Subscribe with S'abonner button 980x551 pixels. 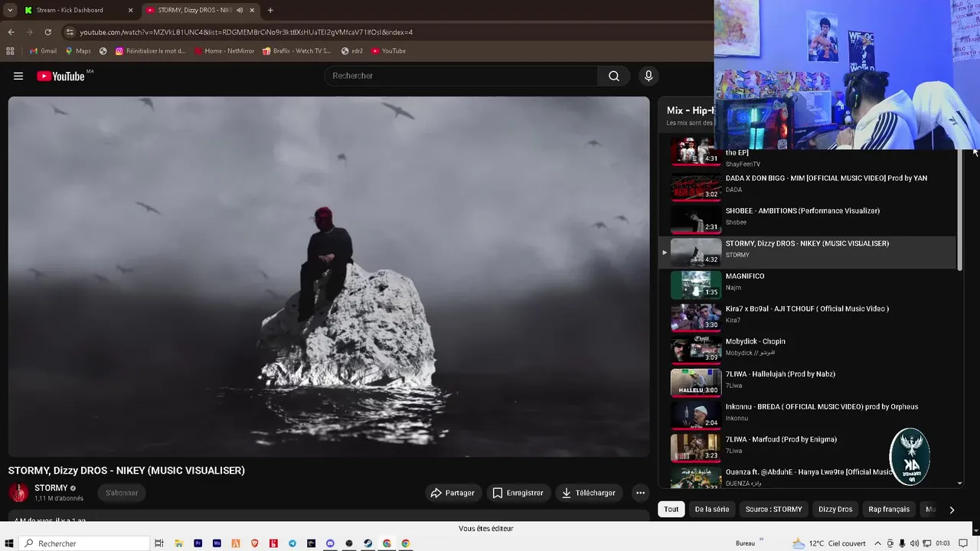(x=122, y=493)
